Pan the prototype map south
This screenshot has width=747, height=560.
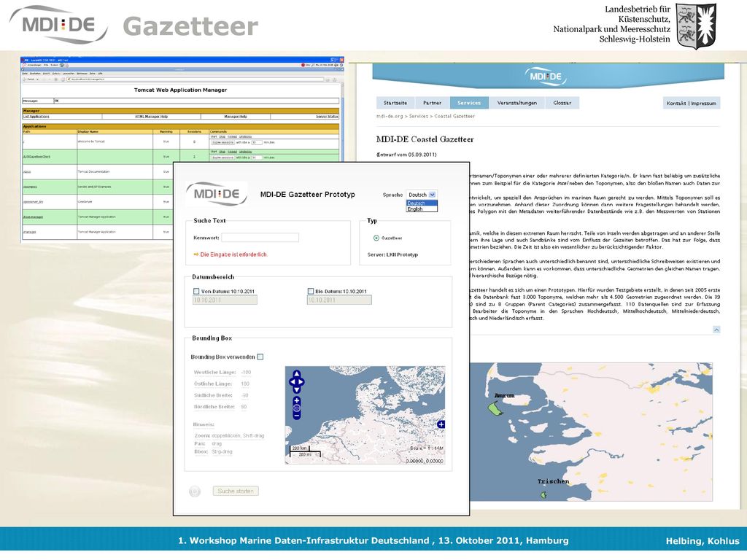297,390
